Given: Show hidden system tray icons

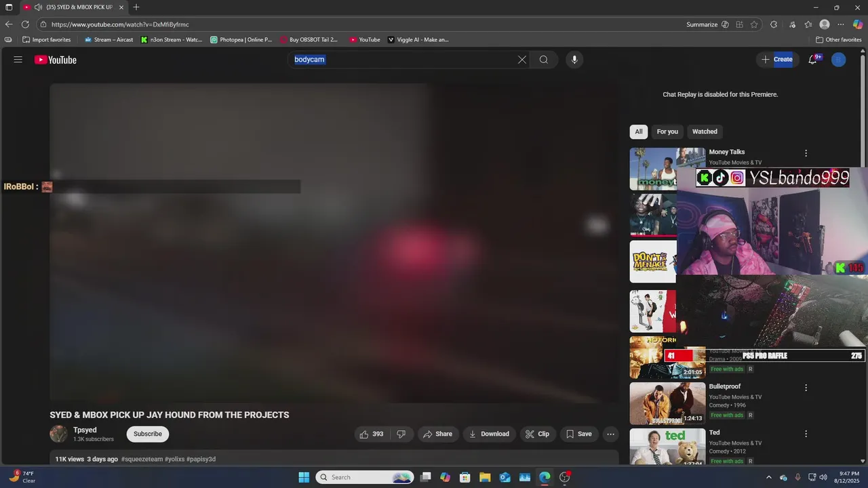Looking at the screenshot, I should pyautogui.click(x=768, y=477).
